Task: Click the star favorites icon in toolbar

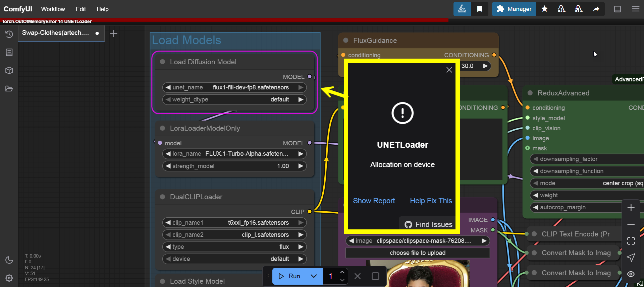Action: (x=544, y=9)
